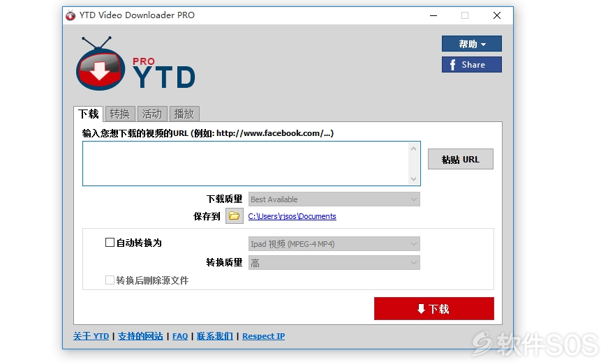Open the 联系我们 link
The image size is (608, 364).
coord(215,336)
